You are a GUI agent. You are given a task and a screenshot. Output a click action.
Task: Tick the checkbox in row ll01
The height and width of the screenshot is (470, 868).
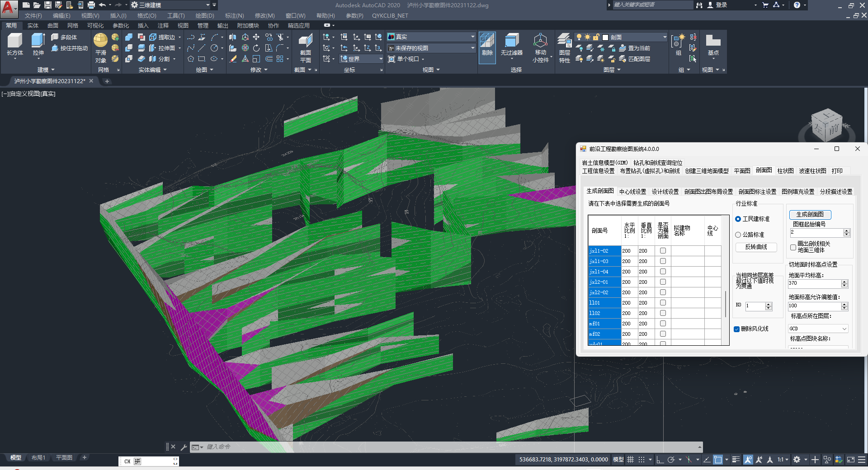(663, 303)
